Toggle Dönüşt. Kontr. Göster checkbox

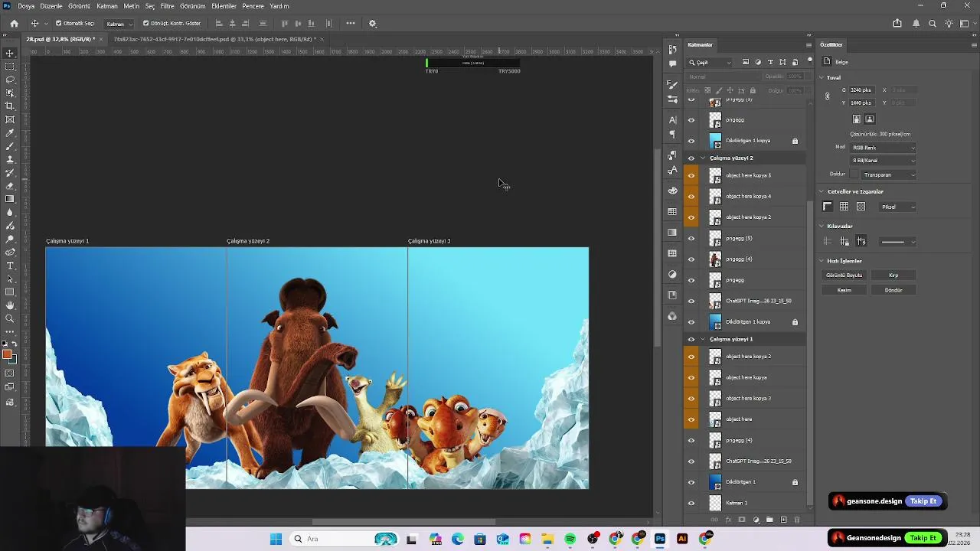coord(145,23)
